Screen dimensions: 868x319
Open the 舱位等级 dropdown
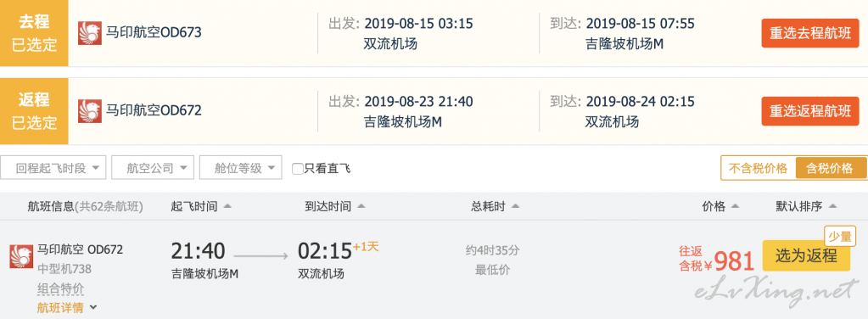(241, 168)
